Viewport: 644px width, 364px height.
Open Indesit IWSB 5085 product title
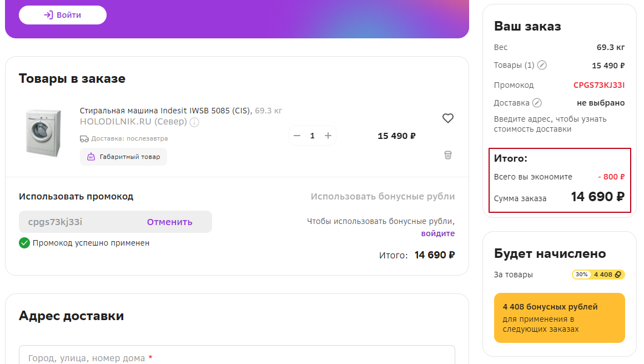[x=165, y=111]
